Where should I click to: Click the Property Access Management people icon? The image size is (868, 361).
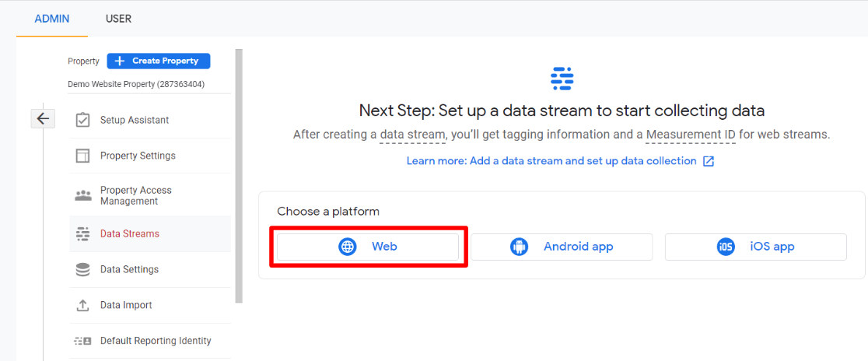82,195
